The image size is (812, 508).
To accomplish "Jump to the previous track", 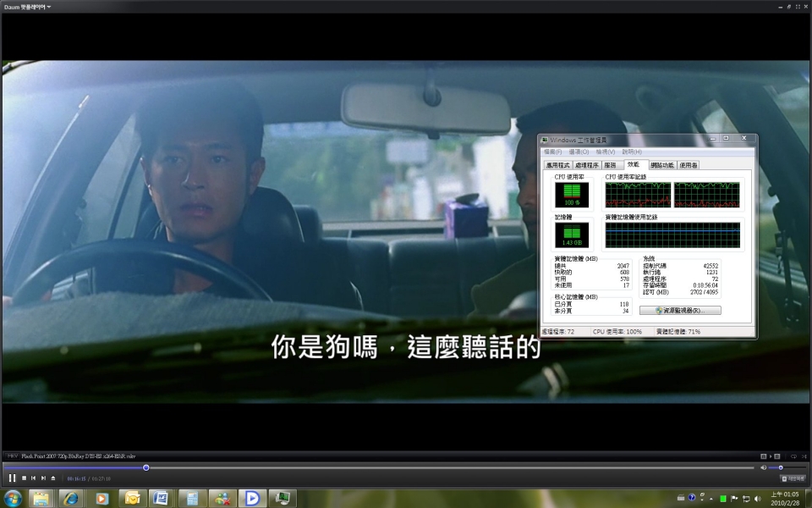I will coord(34,478).
